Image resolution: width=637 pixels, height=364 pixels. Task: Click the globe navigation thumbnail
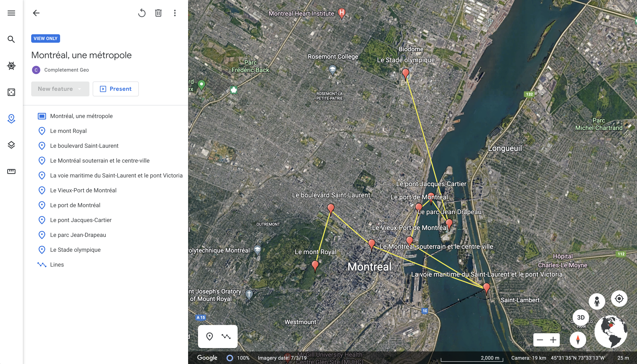pos(611,331)
